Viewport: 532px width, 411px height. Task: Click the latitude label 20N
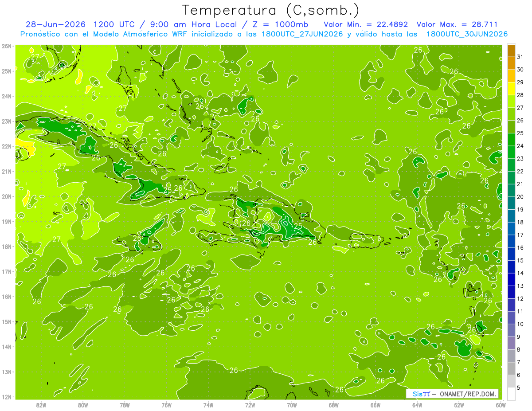(6, 196)
